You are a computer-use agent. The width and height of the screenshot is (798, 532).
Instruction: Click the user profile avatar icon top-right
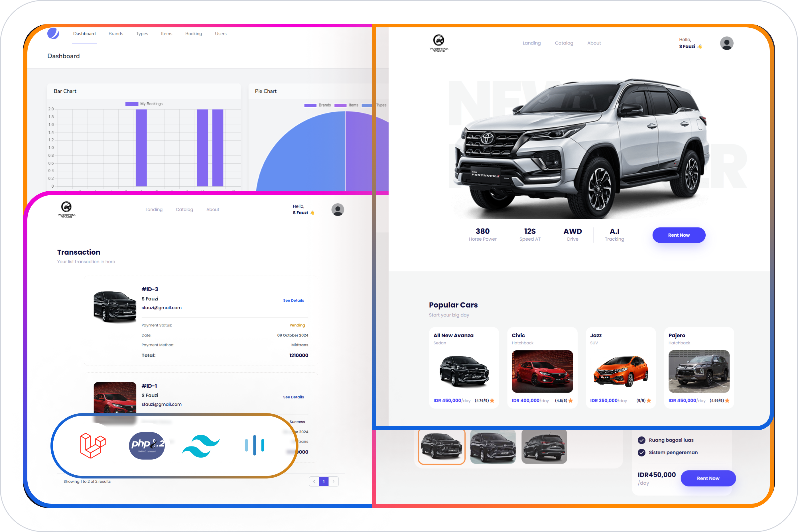coord(726,42)
